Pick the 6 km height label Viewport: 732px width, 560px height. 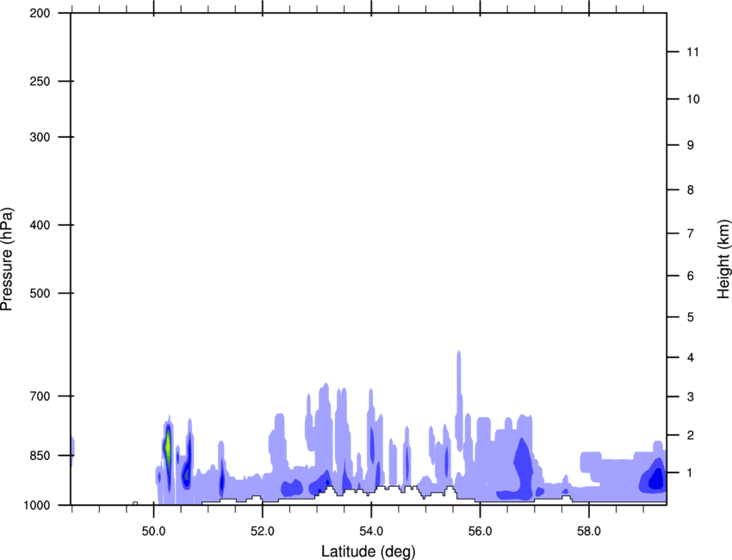tap(691, 276)
